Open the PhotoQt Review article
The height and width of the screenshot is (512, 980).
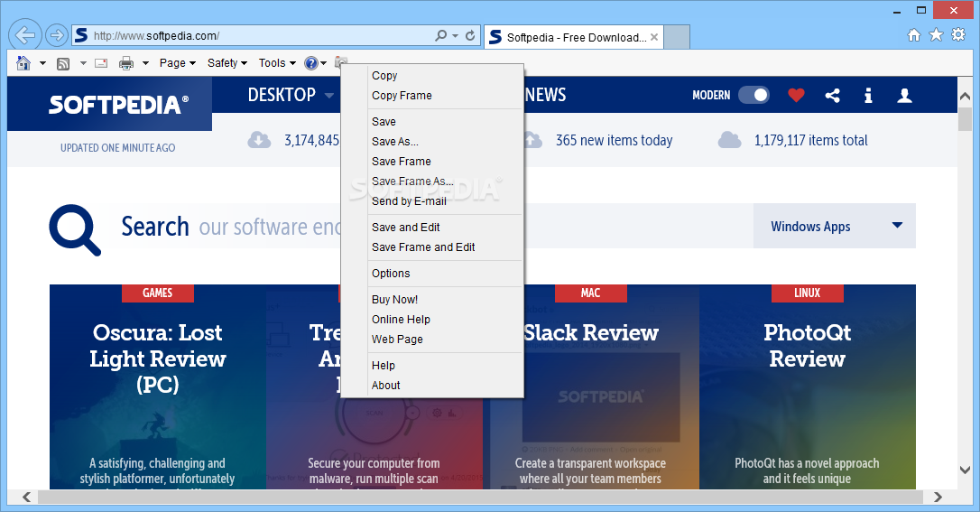(x=807, y=345)
